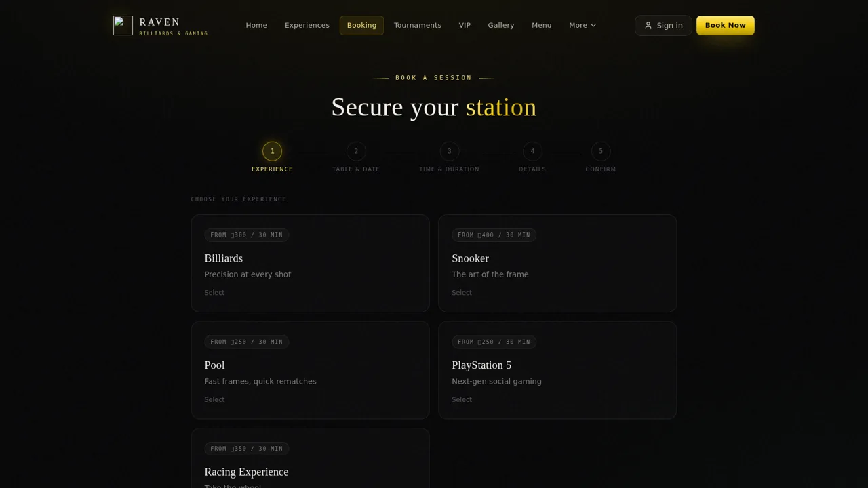Image resolution: width=868 pixels, height=488 pixels.
Task: Expand the More menu chevron
Action: 593,26
